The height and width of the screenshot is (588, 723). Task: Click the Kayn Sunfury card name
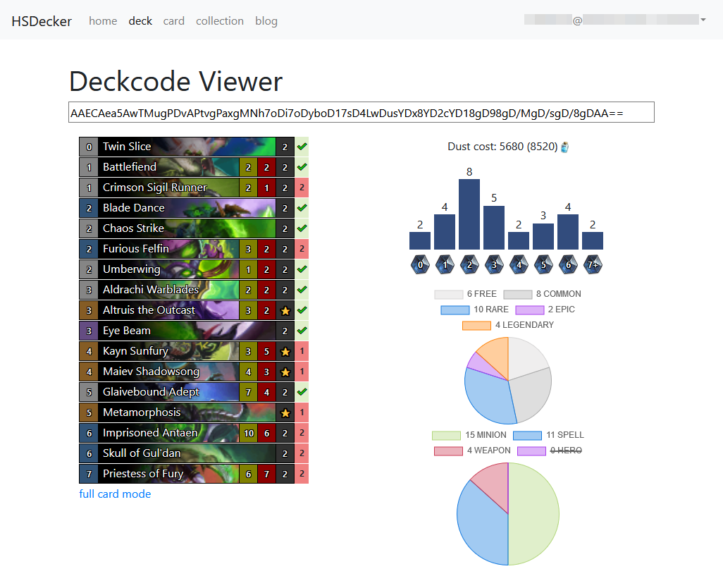pos(135,351)
